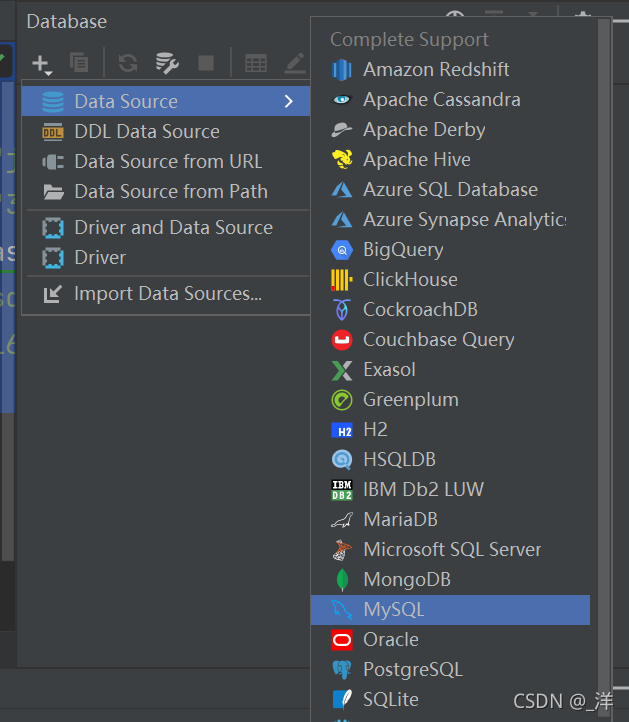Screen dimensions: 629x722
Task: Select HSQLDB data source
Action: pyautogui.click(x=450, y=460)
